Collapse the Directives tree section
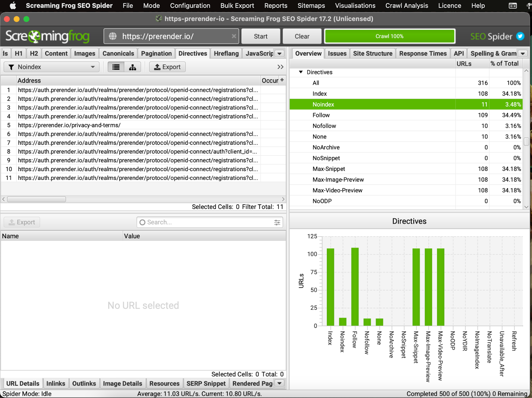 point(301,72)
